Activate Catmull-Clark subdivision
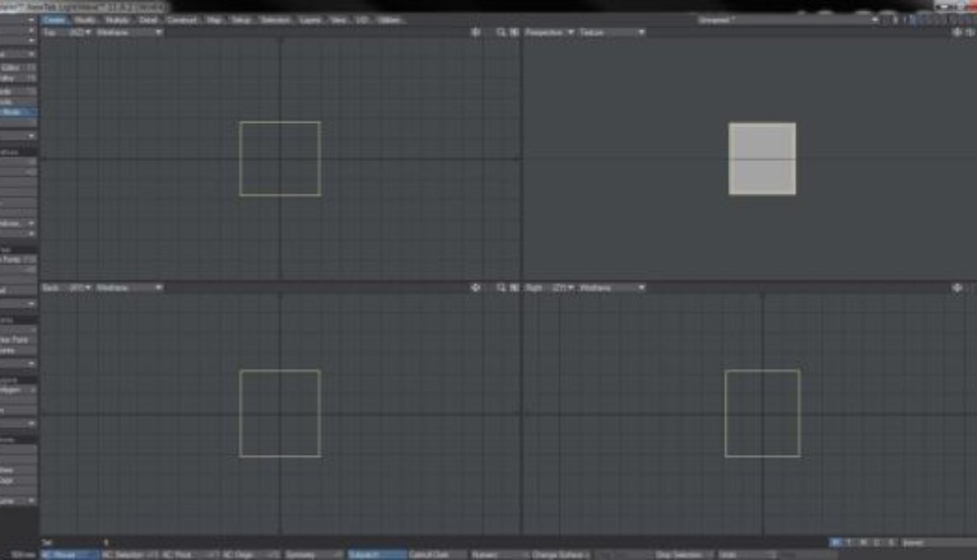The height and width of the screenshot is (560, 977). coord(431,555)
